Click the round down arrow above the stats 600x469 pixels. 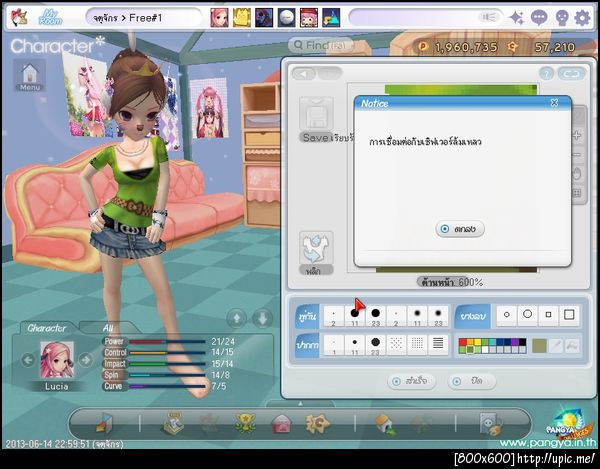point(262,318)
